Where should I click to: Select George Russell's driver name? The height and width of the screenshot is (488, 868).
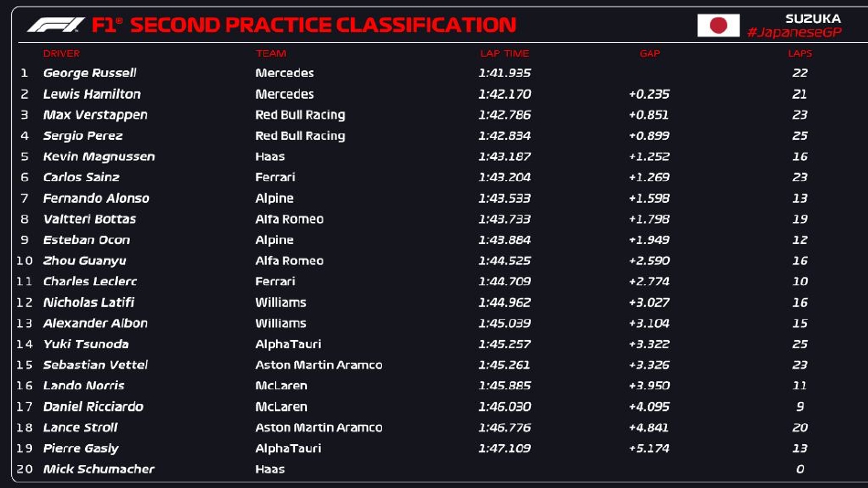click(x=90, y=73)
